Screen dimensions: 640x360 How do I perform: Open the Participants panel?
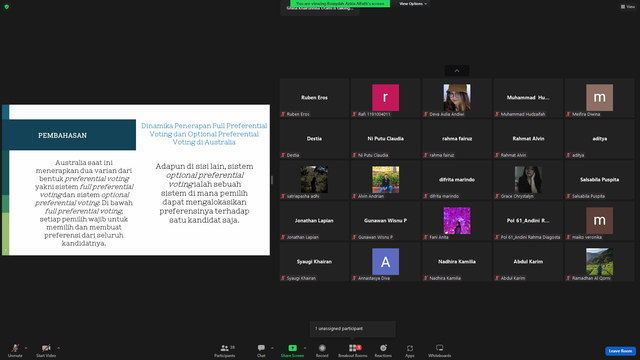pyautogui.click(x=224, y=350)
